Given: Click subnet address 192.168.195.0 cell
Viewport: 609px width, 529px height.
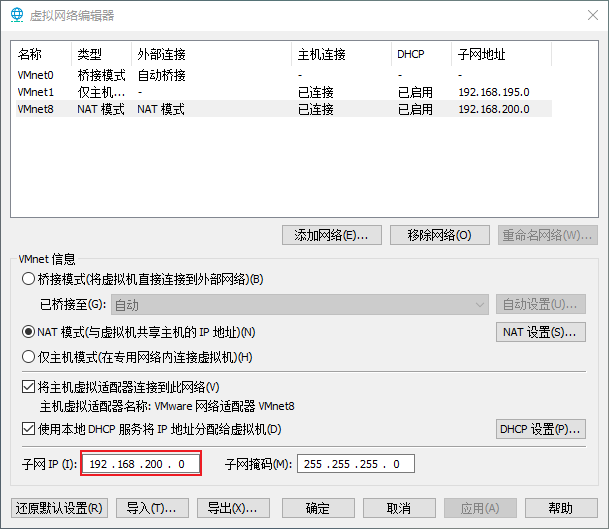Looking at the screenshot, I should pyautogui.click(x=494, y=92).
